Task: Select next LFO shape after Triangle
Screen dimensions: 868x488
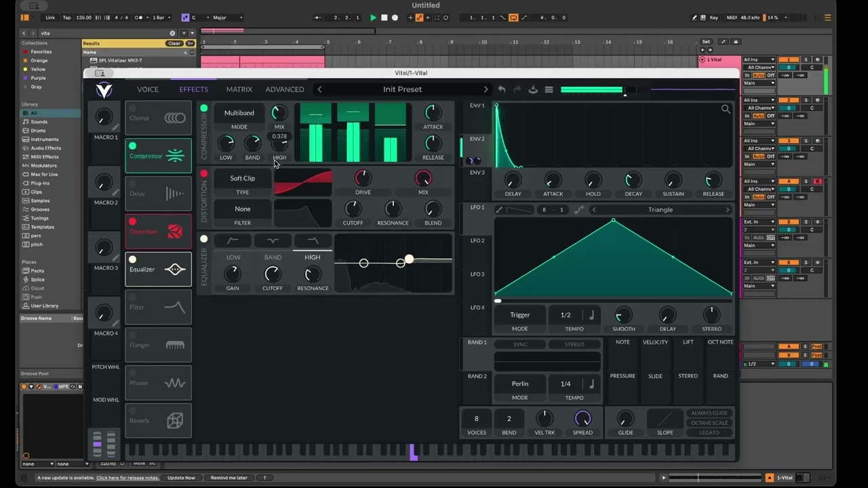Action: tap(728, 210)
